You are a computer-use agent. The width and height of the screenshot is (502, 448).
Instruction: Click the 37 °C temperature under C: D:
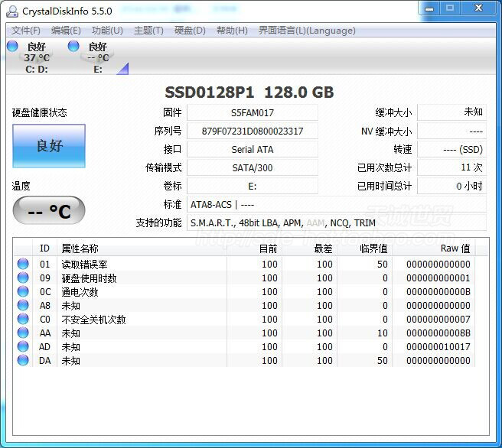37,58
